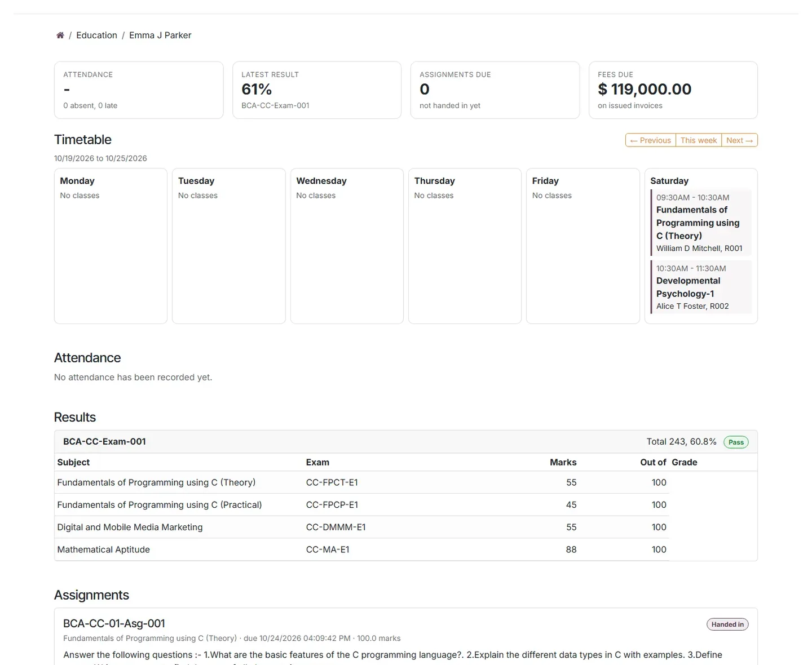Click exam code CC-MA-E1
812x665 pixels.
click(x=328, y=549)
